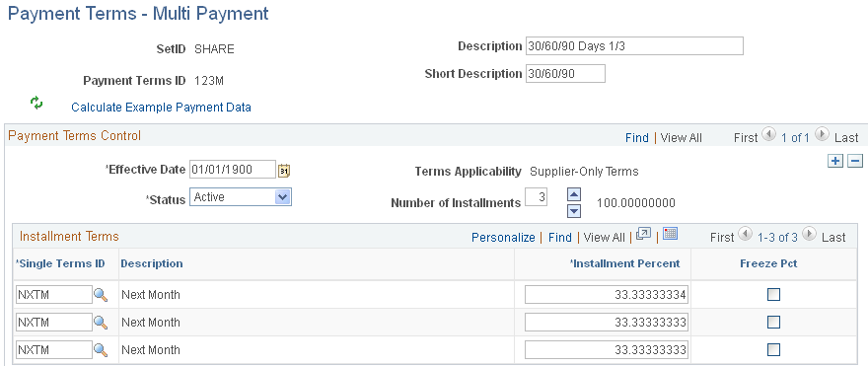Image resolution: width=868 pixels, height=366 pixels.
Task: Click the Effective Date field 01/01/1900
Action: click(233, 170)
